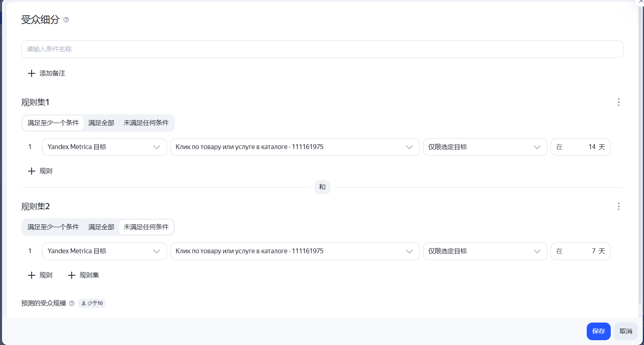The image size is (644, 345).
Task: Click the 少于10 audience size badge
Action: pos(92,303)
